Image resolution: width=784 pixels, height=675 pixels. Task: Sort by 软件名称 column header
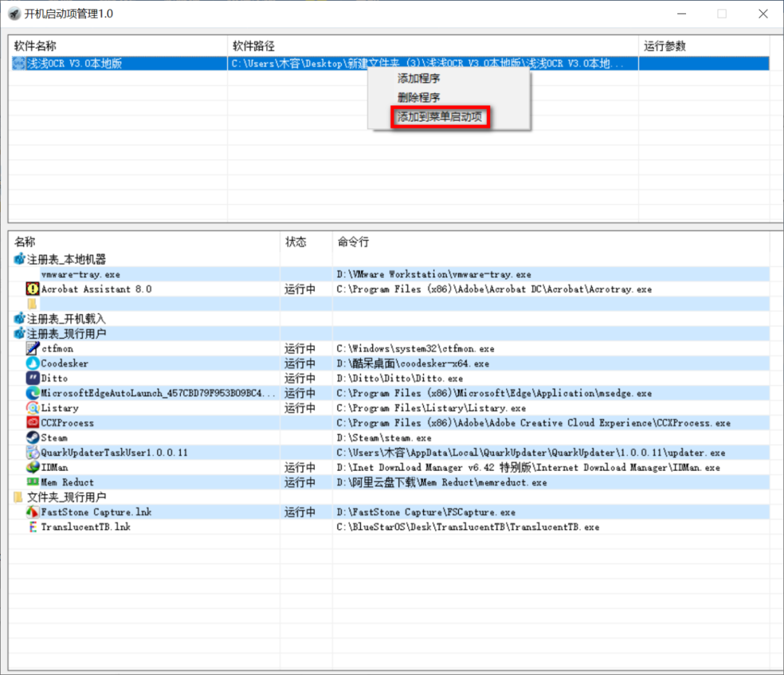(35, 46)
